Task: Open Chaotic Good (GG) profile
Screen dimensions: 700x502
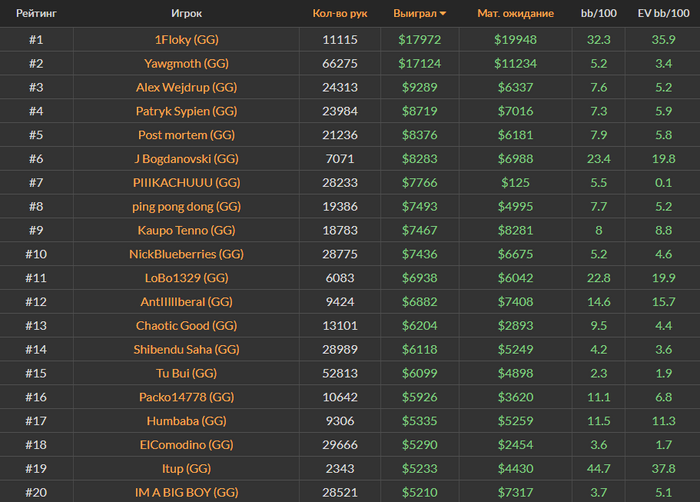Action: click(x=187, y=325)
